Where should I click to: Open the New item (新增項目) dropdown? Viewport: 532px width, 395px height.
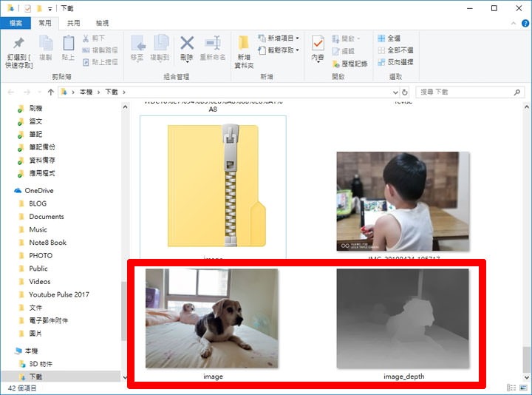click(x=279, y=38)
